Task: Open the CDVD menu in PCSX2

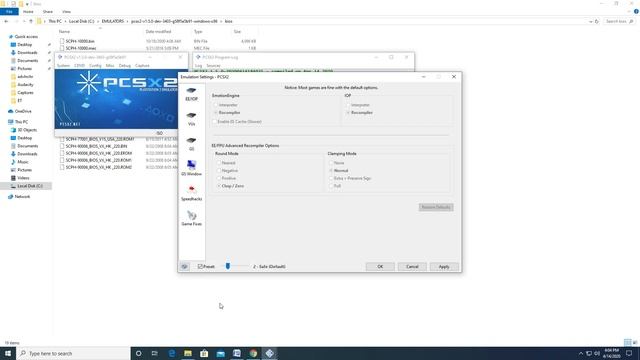Action: point(80,65)
